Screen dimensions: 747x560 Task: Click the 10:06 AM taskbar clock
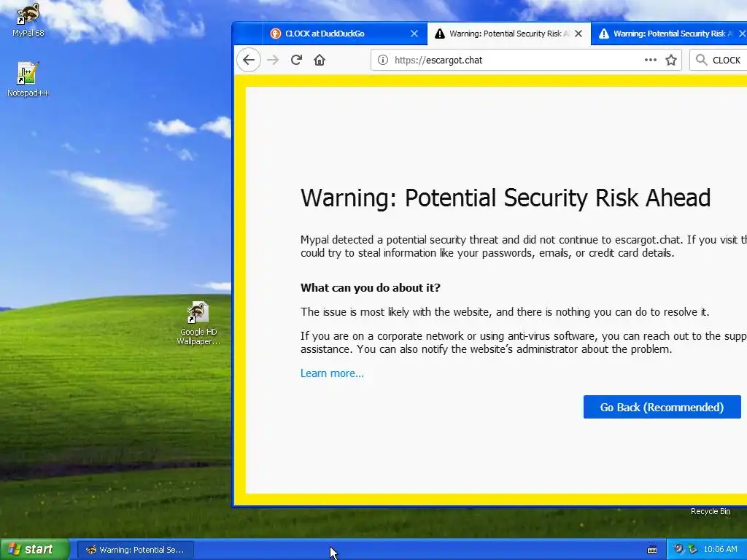[x=720, y=550]
